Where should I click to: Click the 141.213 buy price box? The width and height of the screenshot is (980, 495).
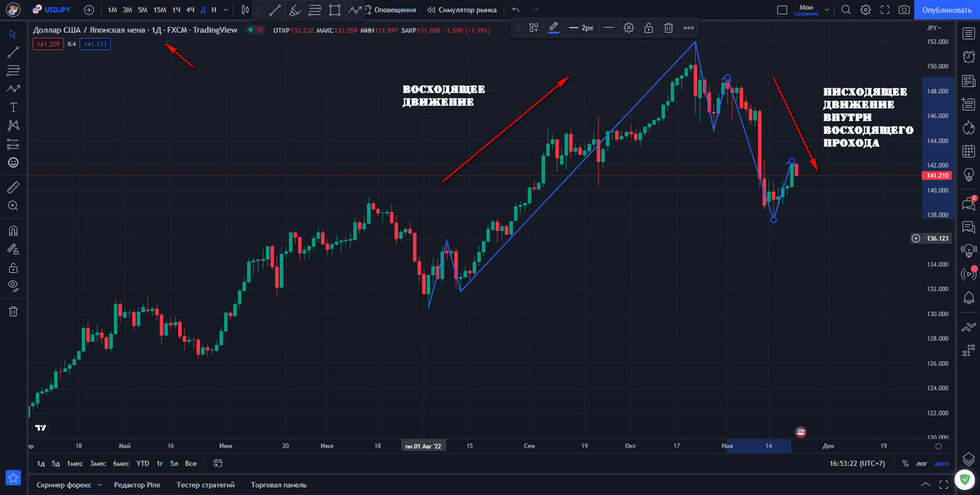[96, 44]
